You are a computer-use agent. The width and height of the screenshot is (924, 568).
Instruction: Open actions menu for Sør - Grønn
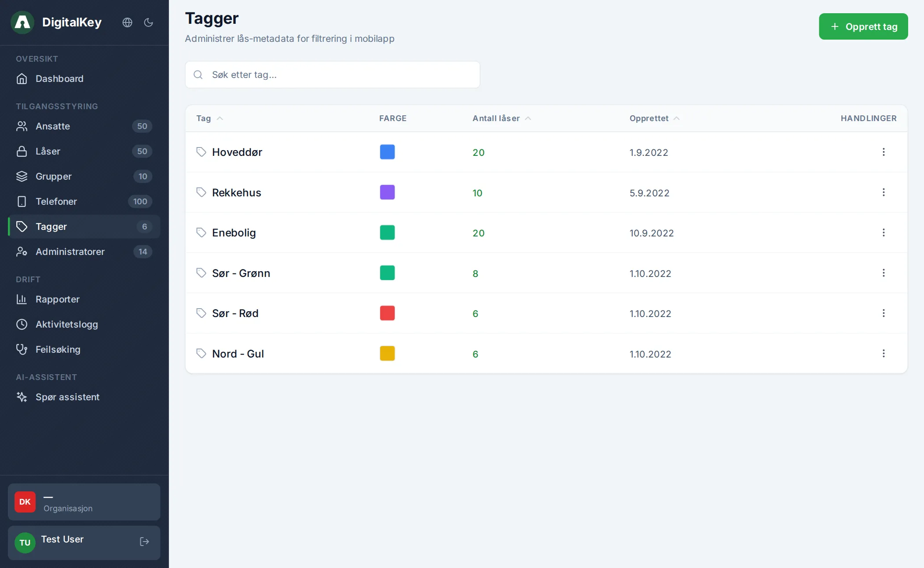[884, 273]
